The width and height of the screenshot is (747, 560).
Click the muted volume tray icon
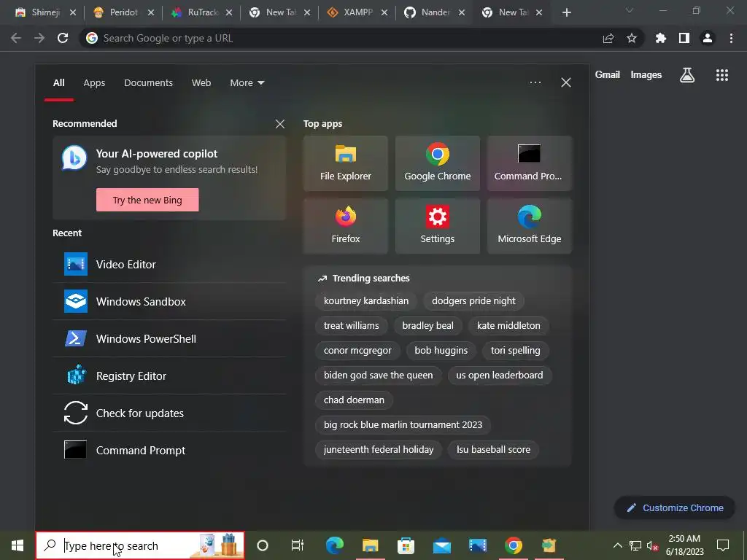pos(652,545)
